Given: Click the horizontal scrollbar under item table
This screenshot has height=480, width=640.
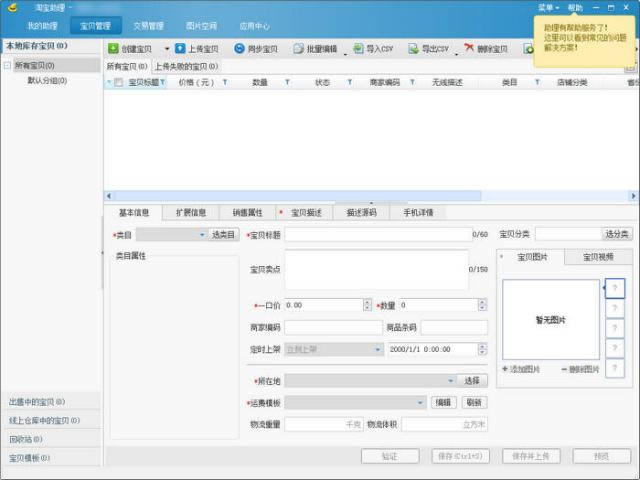Looking at the screenshot, I should (370, 195).
